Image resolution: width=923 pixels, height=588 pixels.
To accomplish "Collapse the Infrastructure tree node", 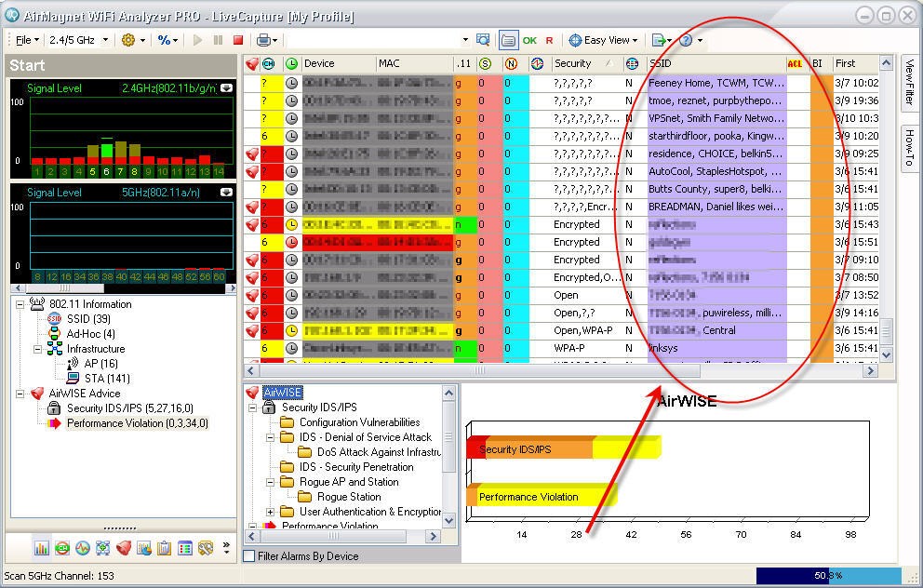I will [37, 349].
